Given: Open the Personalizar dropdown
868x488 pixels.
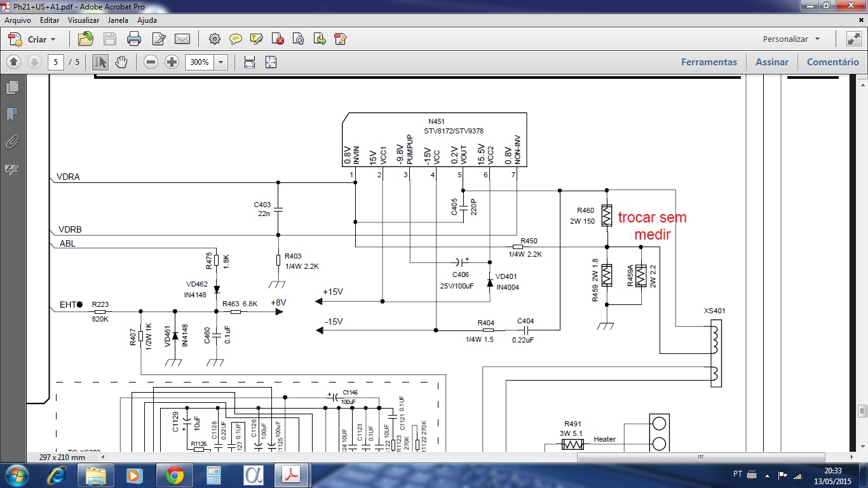Looking at the screenshot, I should [791, 39].
